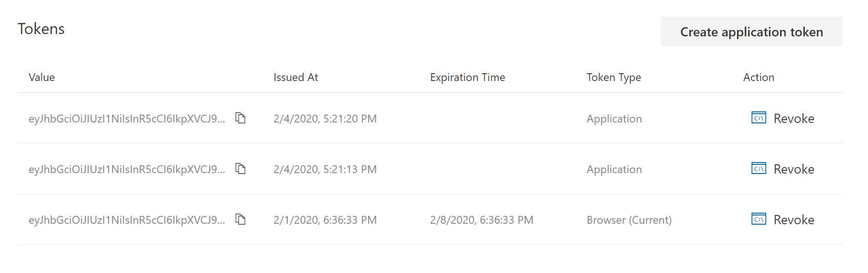
Task: Click the revoke command icon in the first row
Action: point(760,118)
